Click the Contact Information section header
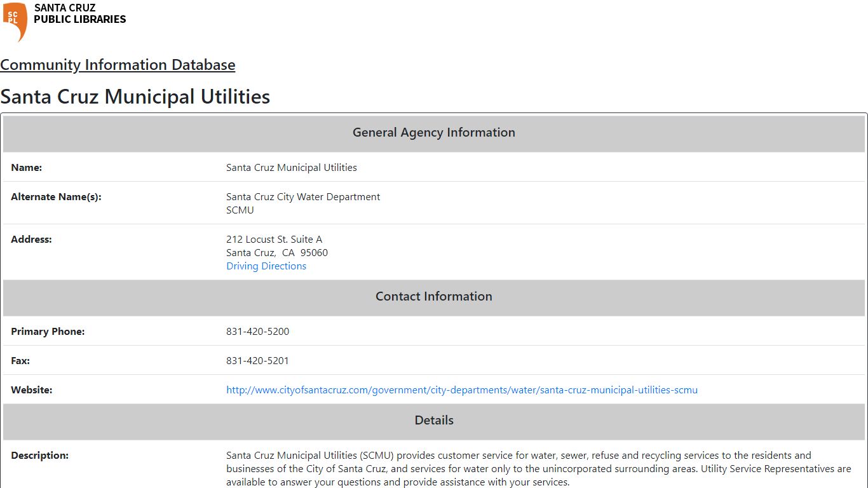 pyautogui.click(x=434, y=297)
